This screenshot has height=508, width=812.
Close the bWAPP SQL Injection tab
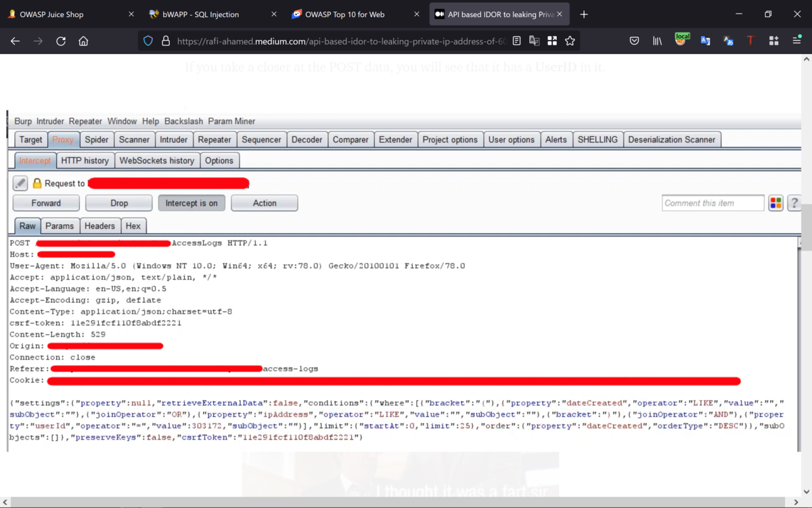click(273, 14)
